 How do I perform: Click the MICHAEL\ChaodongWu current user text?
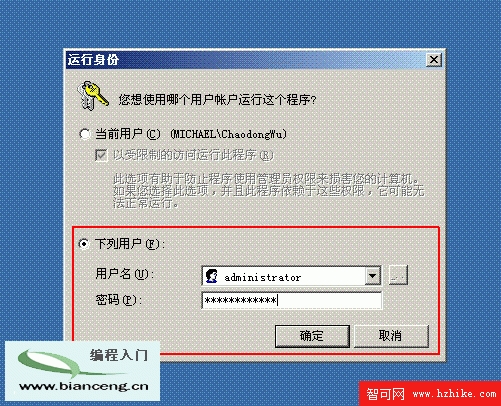pos(228,134)
